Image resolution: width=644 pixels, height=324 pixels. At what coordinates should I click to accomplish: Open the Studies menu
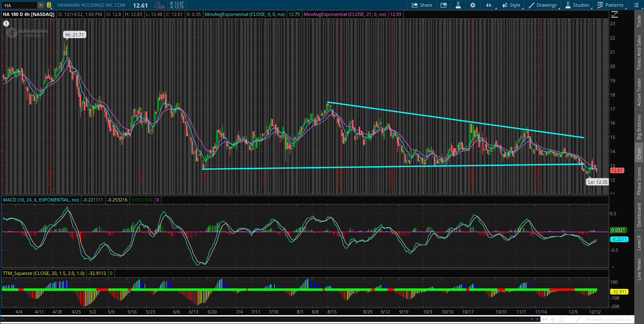pyautogui.click(x=577, y=5)
